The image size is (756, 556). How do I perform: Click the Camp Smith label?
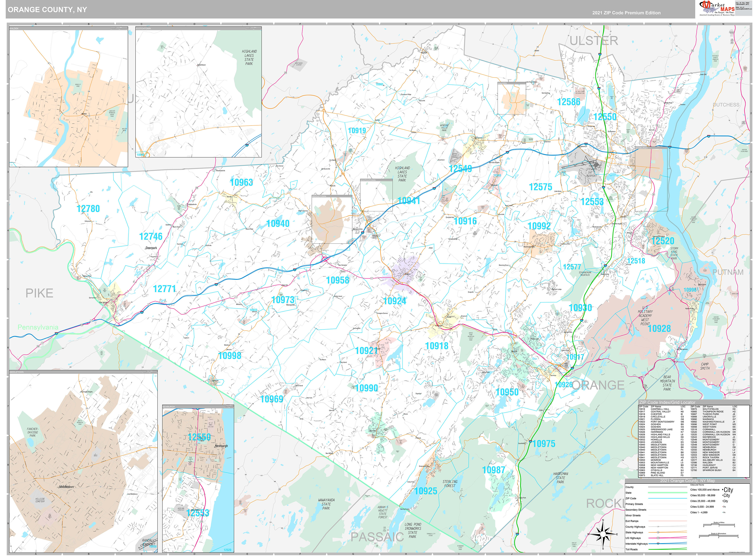pyautogui.click(x=705, y=366)
